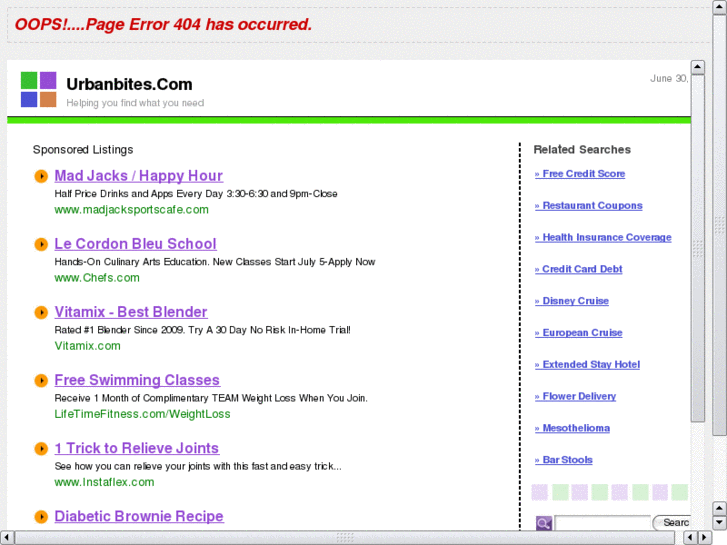Click the inner frame vertical scrollbar thumb
The height and width of the screenshot is (545, 727).
click(698, 248)
